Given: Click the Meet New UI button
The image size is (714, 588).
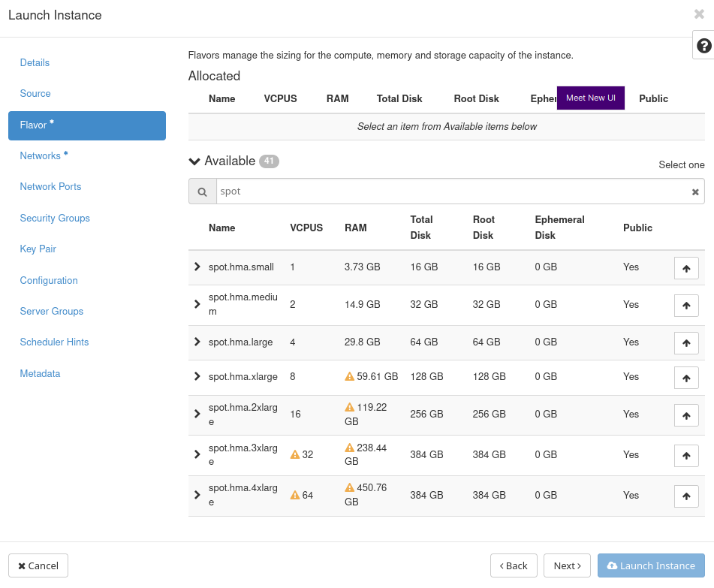Looking at the screenshot, I should pos(591,98).
